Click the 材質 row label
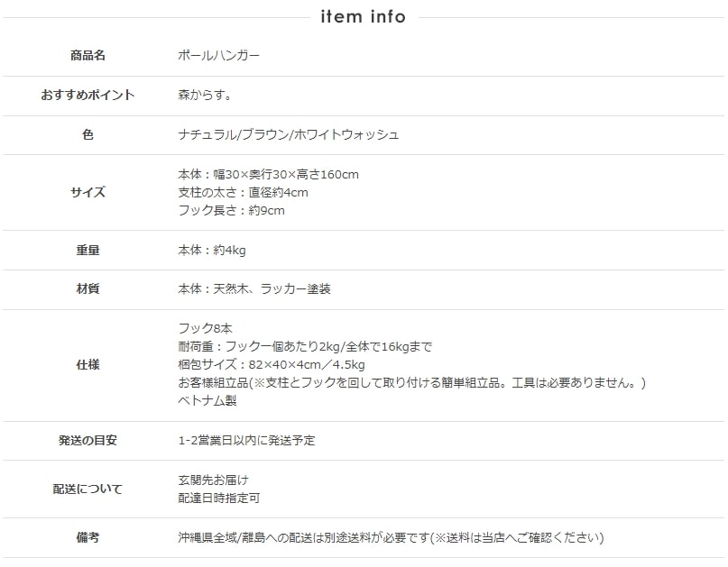The image size is (728, 567). (88, 289)
